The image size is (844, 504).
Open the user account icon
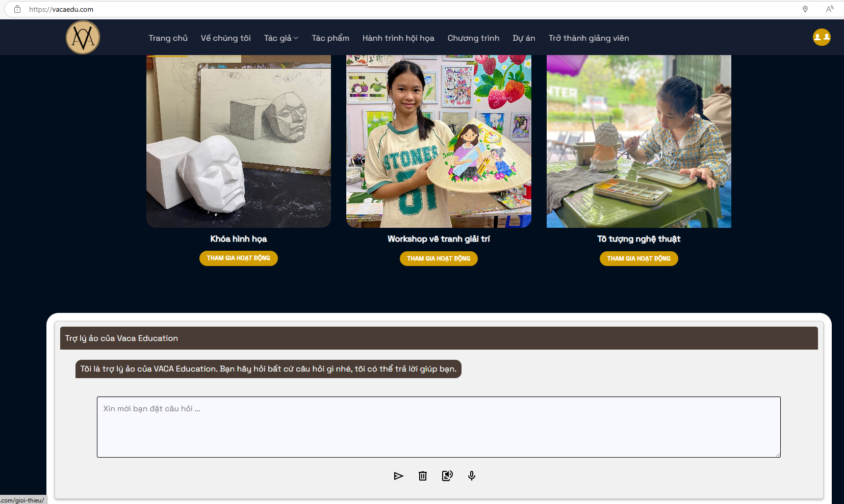tap(822, 37)
